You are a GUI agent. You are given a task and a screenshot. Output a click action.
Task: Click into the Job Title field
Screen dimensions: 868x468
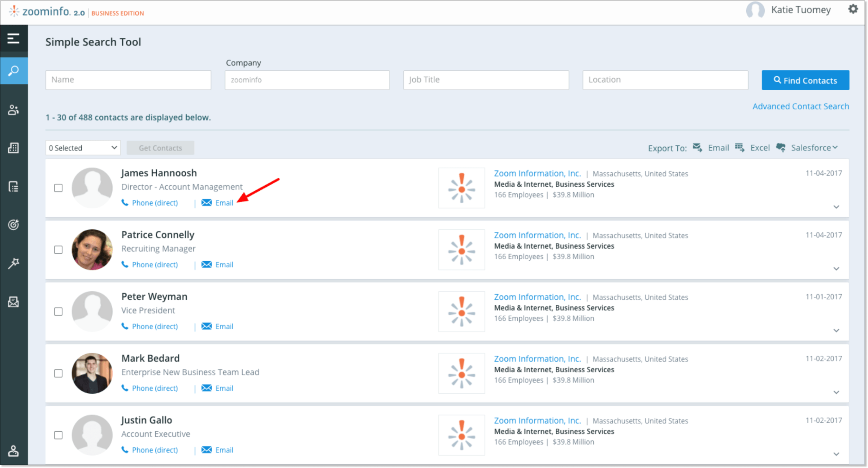486,80
